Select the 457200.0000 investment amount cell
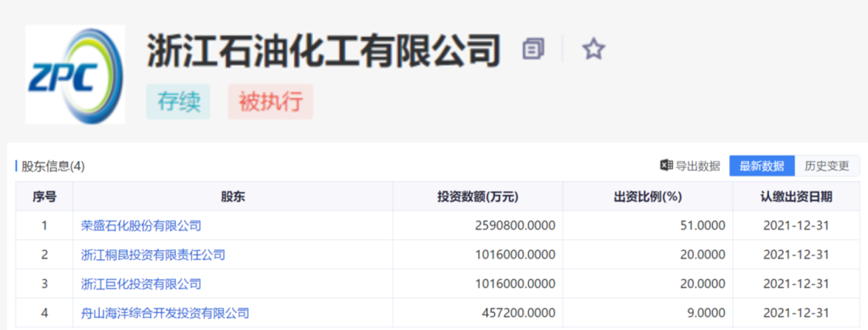Image resolution: width=868 pixels, height=330 pixels. [477, 313]
